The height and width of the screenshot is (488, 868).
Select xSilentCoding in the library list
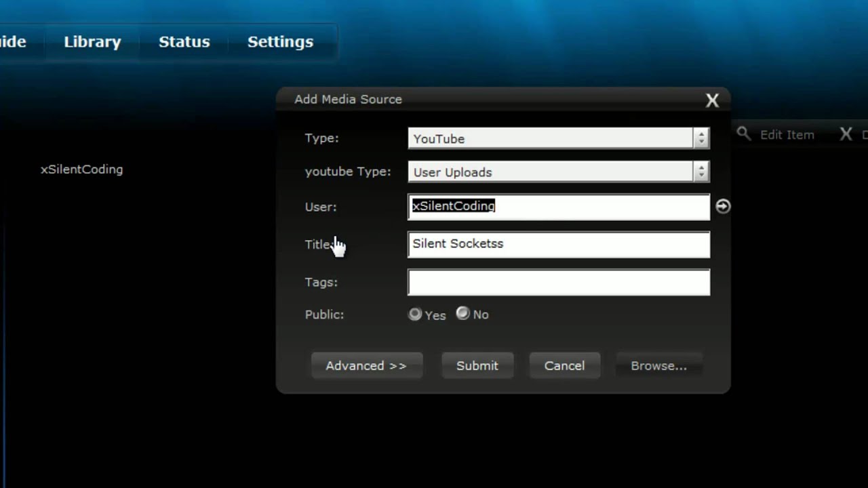tap(81, 169)
